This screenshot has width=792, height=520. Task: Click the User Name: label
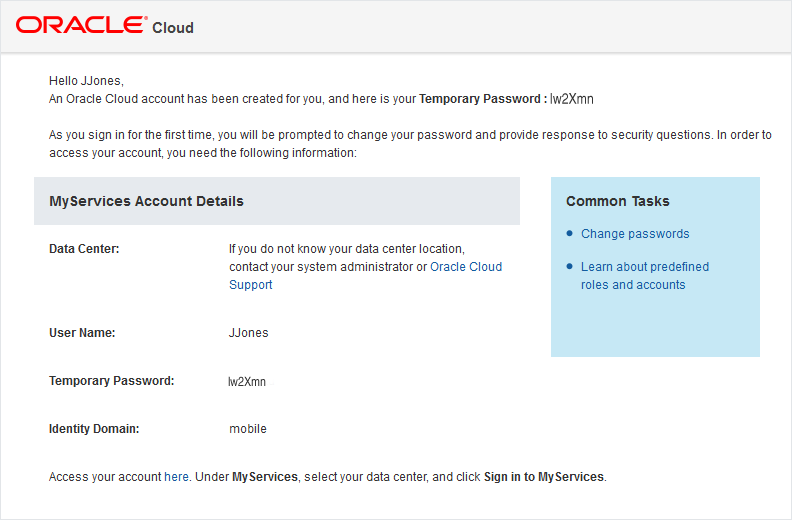[x=82, y=333]
